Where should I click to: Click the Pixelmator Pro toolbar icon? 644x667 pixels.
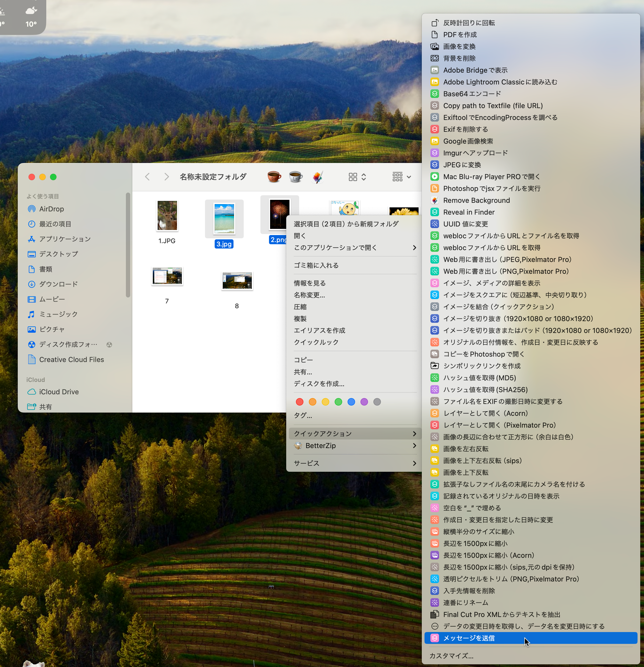coord(317,177)
